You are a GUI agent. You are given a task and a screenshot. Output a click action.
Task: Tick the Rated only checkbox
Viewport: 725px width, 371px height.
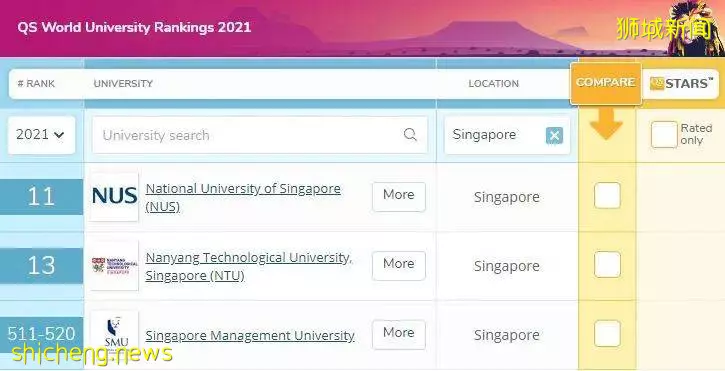664,135
